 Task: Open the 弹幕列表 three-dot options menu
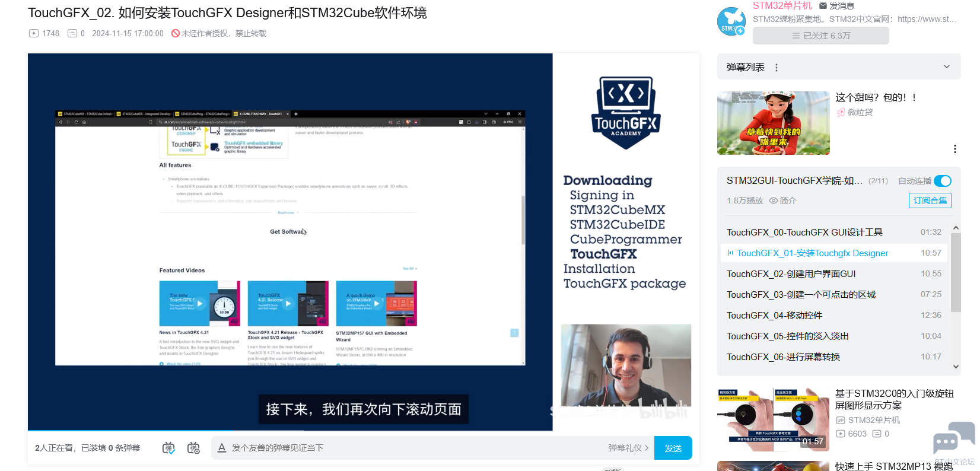777,68
